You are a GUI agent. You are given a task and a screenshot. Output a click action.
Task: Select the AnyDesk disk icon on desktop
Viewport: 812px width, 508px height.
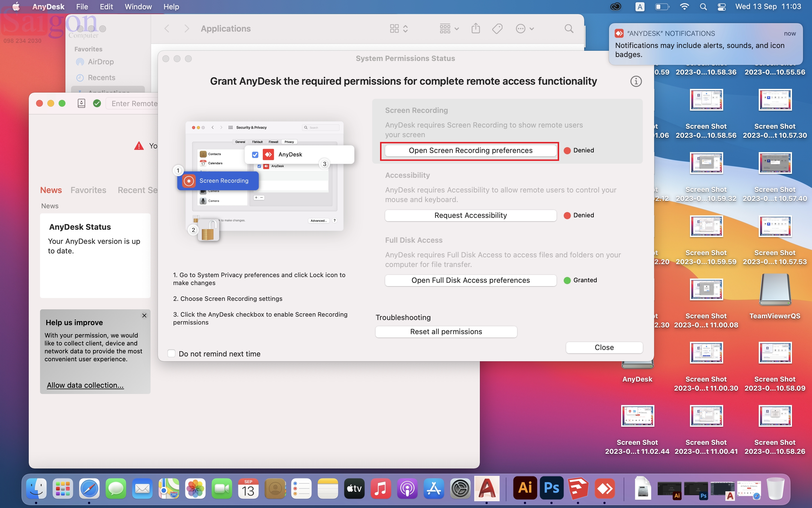pos(637,365)
